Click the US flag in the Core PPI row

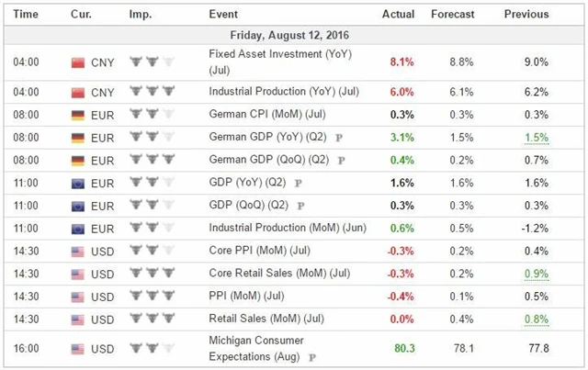[x=78, y=250]
